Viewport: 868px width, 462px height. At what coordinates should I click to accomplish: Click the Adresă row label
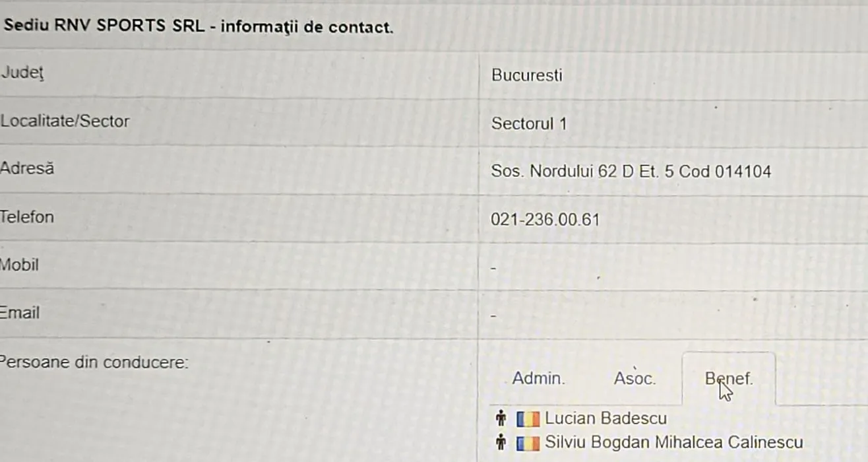pyautogui.click(x=27, y=168)
